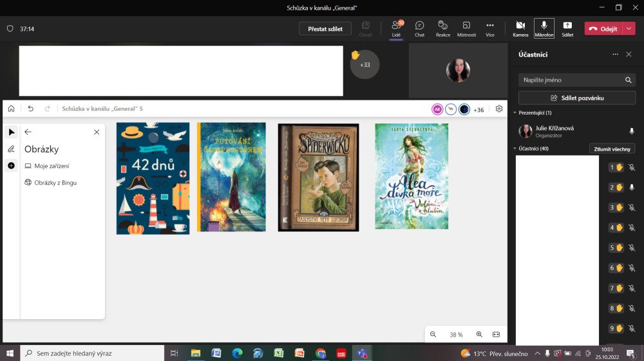
Task: Toggle mic of raised hand 2
Action: [632, 187]
